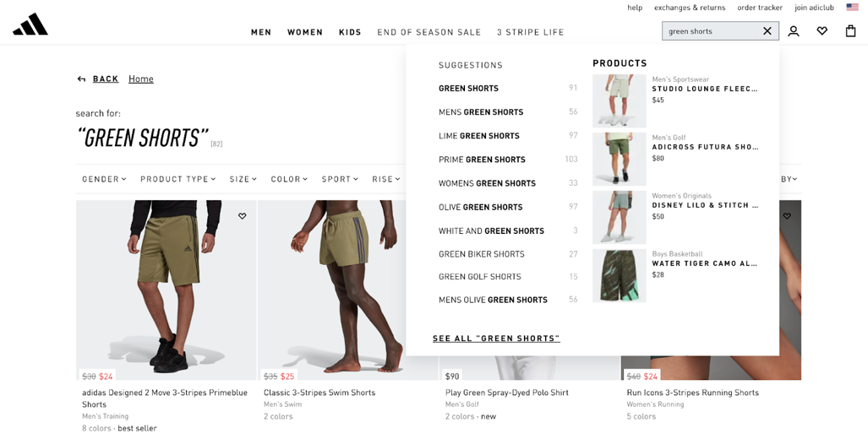Open Studio Lounge Fleece product thumbnail

[619, 101]
